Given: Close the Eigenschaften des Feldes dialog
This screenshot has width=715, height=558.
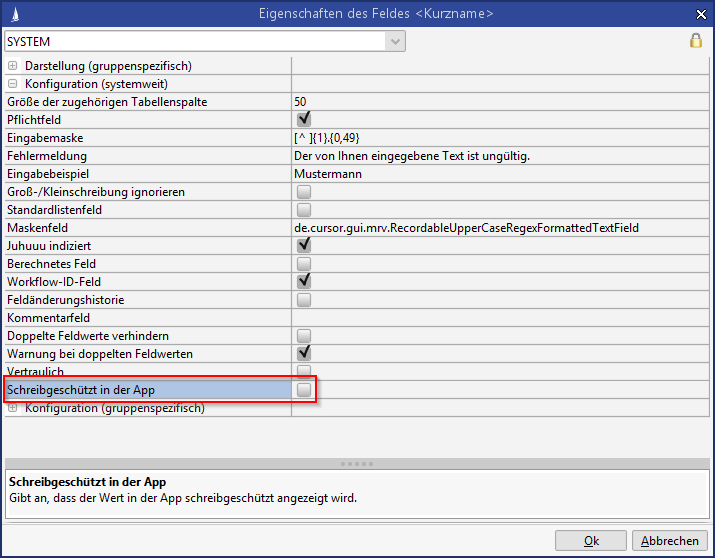Looking at the screenshot, I should point(697,14).
